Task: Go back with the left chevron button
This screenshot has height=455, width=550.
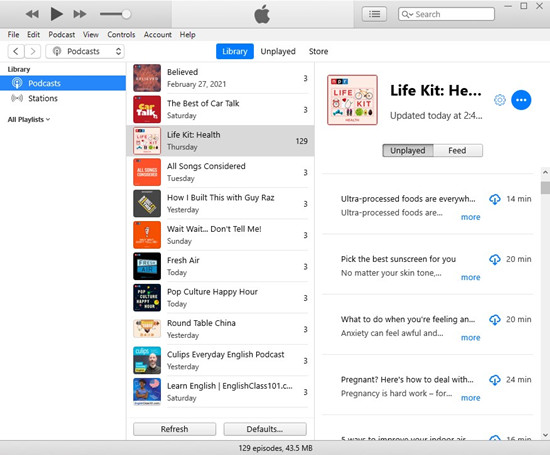Action: coord(16,51)
